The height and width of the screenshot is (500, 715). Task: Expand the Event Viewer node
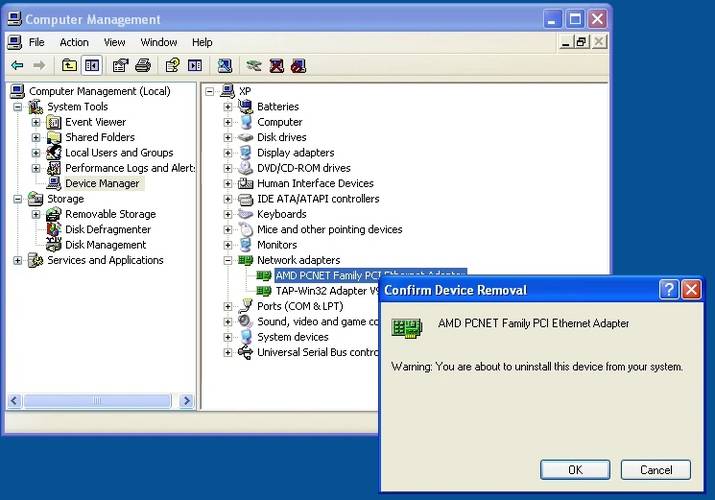(36, 122)
